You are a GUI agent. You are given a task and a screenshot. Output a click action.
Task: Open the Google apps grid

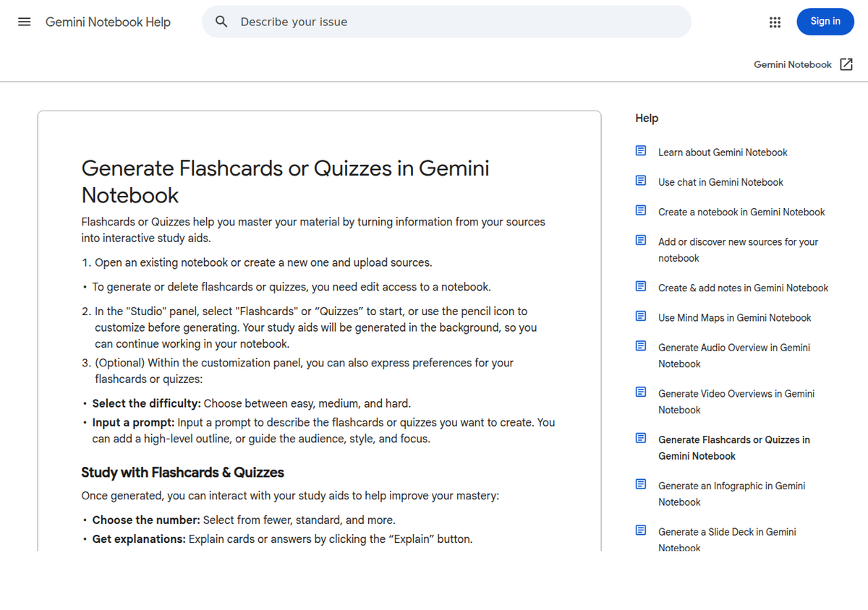(x=775, y=22)
